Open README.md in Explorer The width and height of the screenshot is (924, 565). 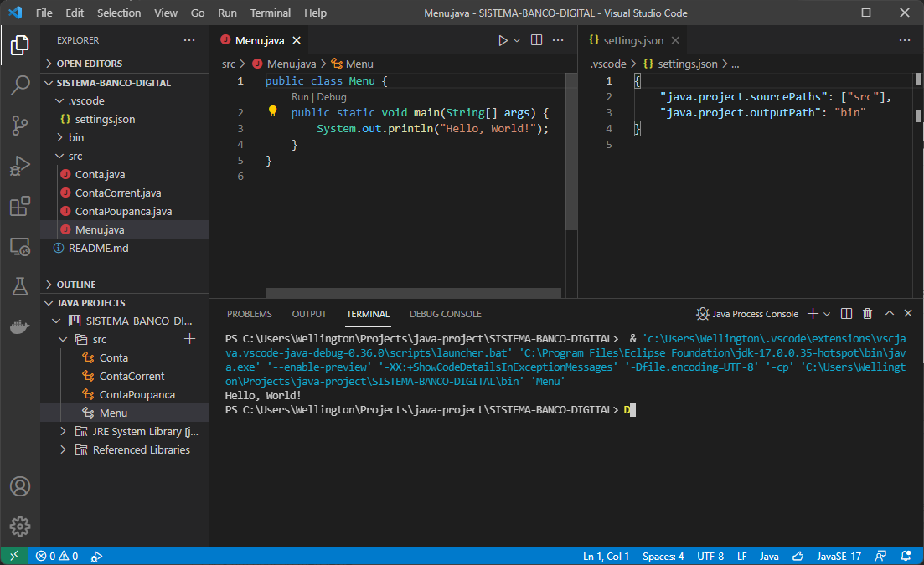click(x=98, y=249)
